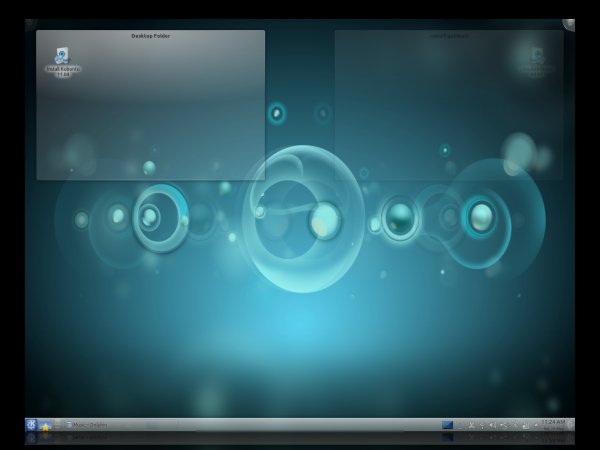Expand hidden system tray icons arrow
This screenshot has width=600, height=450.
click(536, 425)
